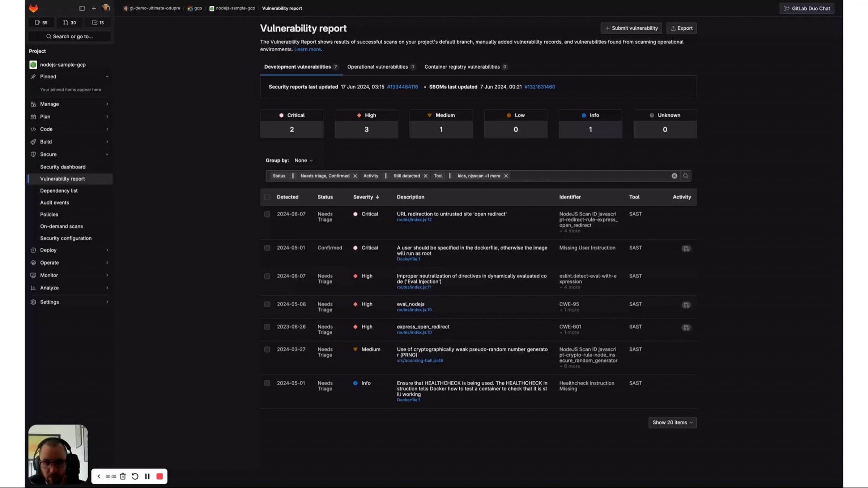Click merge request activity icon on eval_nodejs row

pyautogui.click(x=686, y=305)
